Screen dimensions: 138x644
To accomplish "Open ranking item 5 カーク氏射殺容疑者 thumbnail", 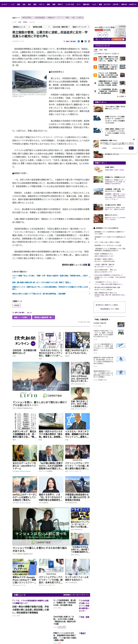I will coord(123,91).
